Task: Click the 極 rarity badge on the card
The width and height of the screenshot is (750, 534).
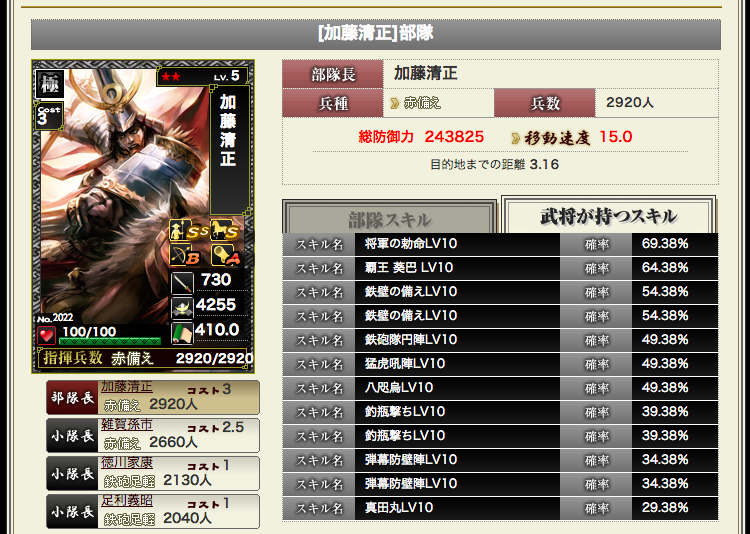Action: tap(50, 84)
